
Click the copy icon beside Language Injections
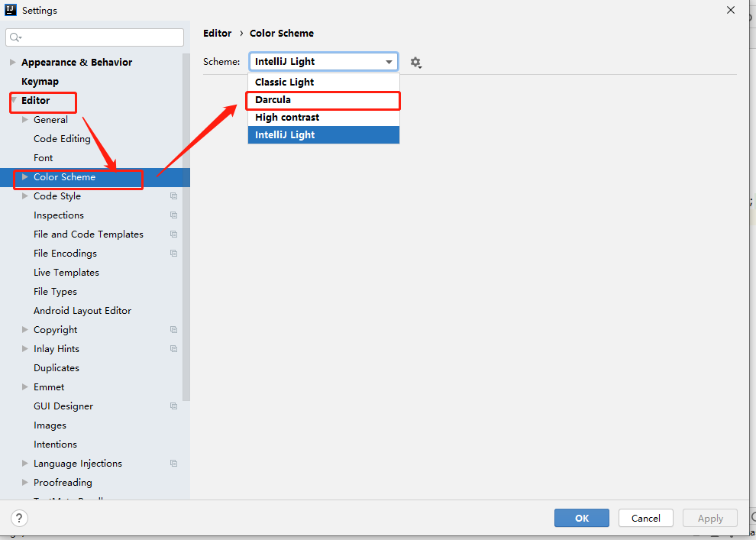click(173, 464)
